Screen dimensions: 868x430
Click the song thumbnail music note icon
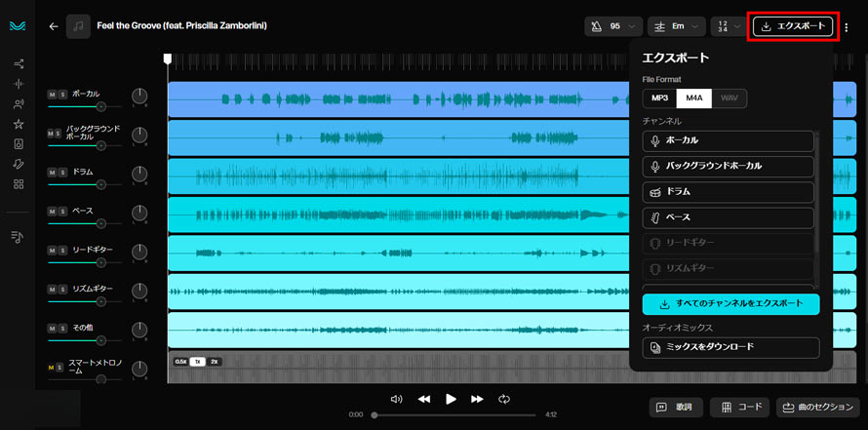click(x=79, y=26)
